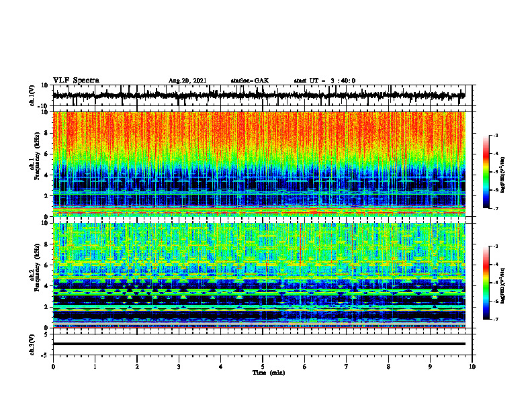Click time axis tick label "5"
The image size is (532, 411).
point(263,367)
